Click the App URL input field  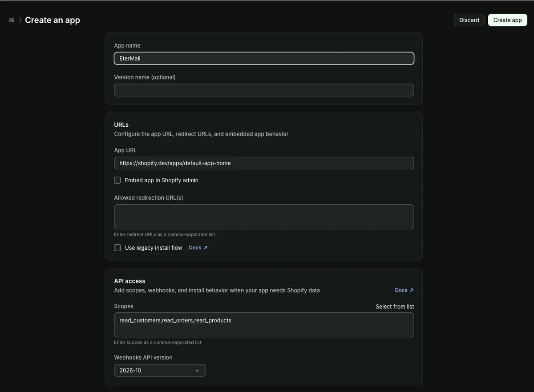[x=264, y=163]
